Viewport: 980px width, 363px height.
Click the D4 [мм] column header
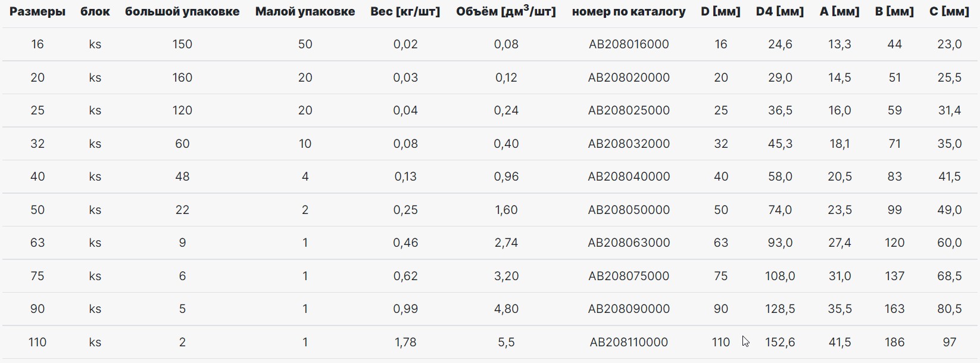click(x=780, y=11)
